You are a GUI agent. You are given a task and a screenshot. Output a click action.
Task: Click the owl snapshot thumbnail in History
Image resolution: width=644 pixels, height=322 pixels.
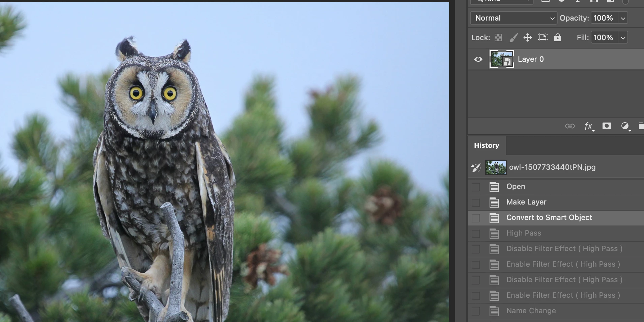click(496, 167)
